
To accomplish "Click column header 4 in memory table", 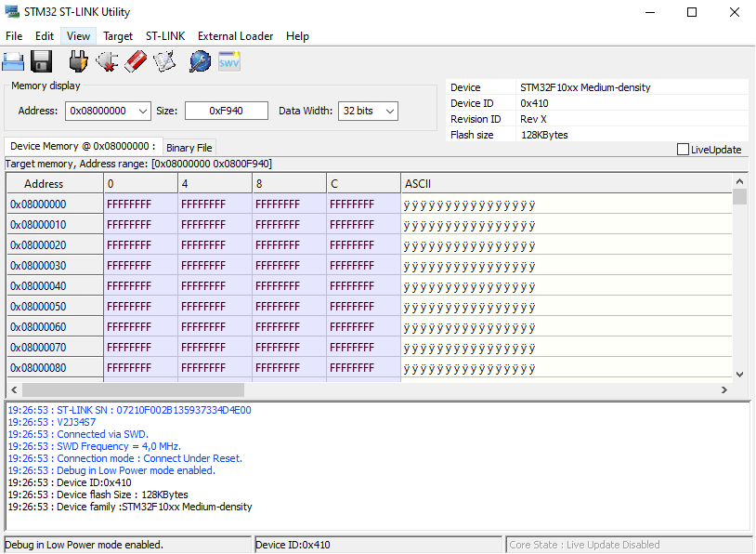I will (215, 184).
